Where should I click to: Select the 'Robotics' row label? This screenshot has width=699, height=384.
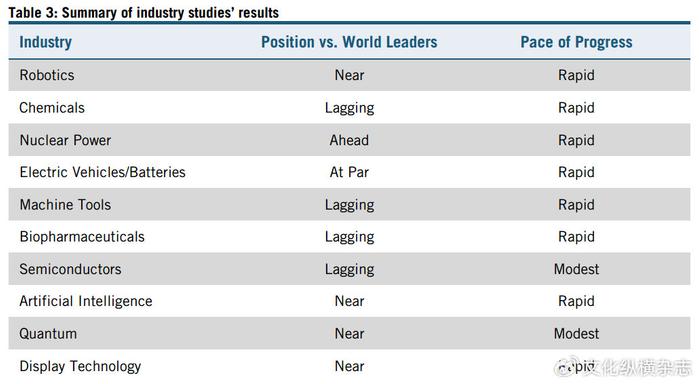47,75
